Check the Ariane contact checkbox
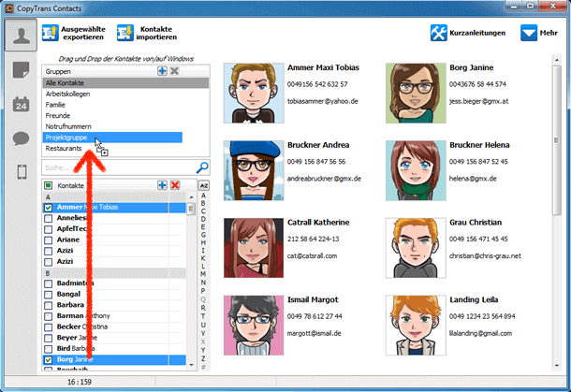 point(48,240)
